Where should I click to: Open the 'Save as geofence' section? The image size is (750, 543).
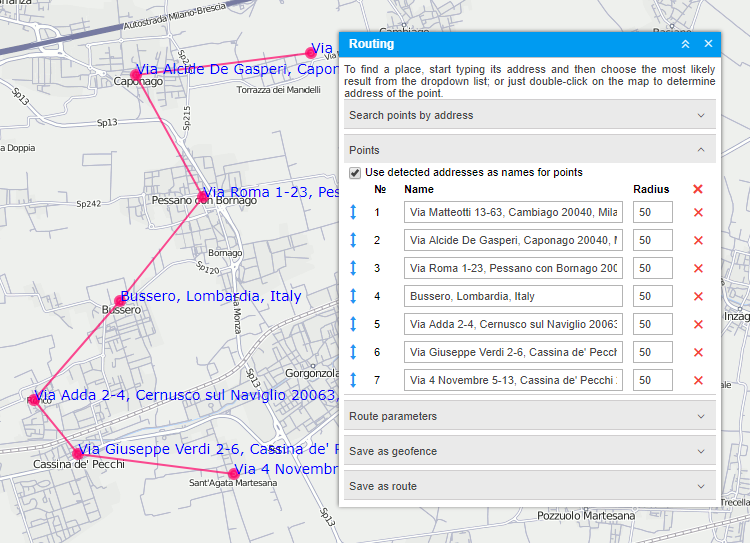coord(529,451)
